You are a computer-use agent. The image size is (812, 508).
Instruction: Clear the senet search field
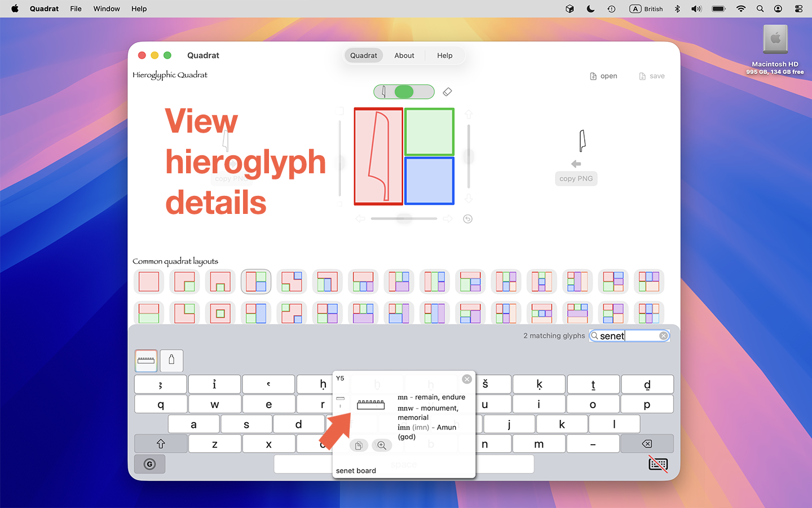[x=663, y=335]
